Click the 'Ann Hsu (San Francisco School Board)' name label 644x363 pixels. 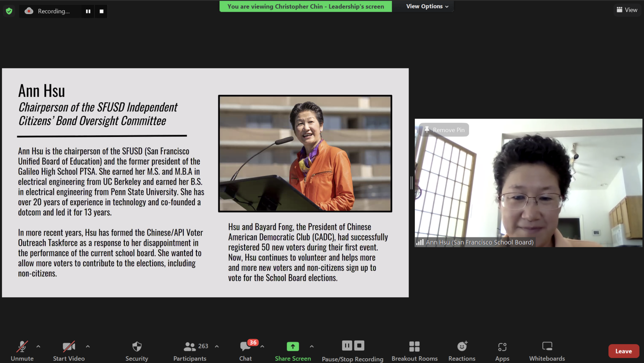pos(480,242)
